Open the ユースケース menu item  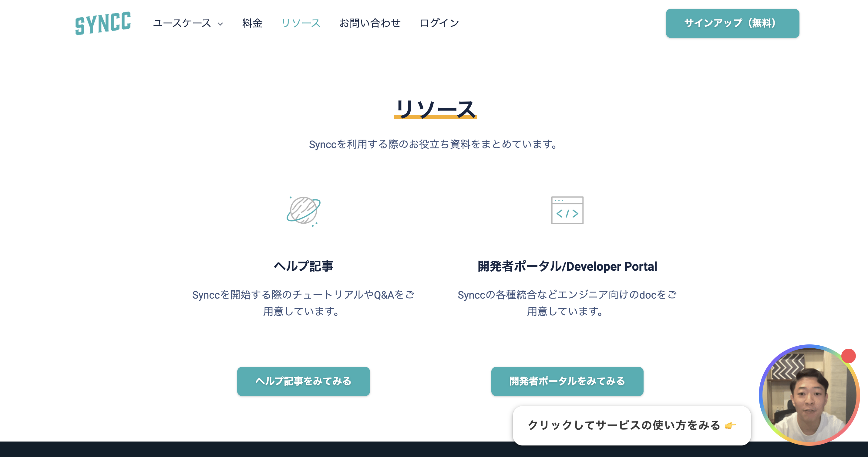point(182,23)
